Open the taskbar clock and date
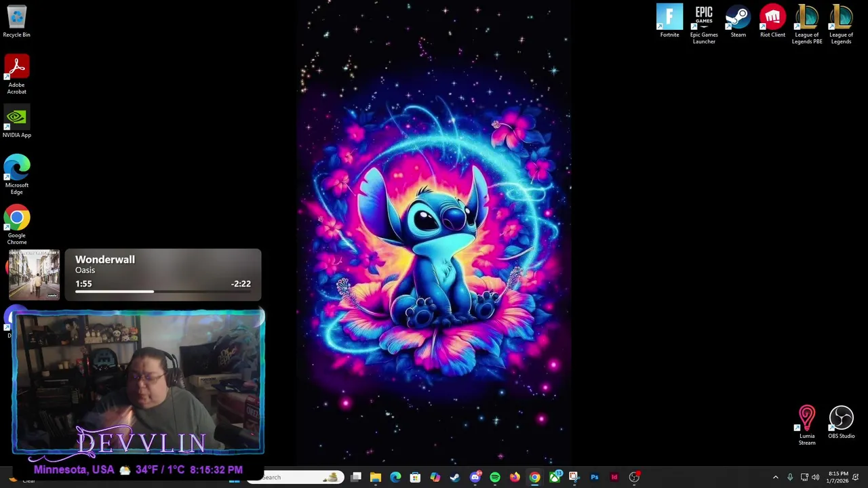Image resolution: width=868 pixels, height=488 pixels. [x=837, y=477]
